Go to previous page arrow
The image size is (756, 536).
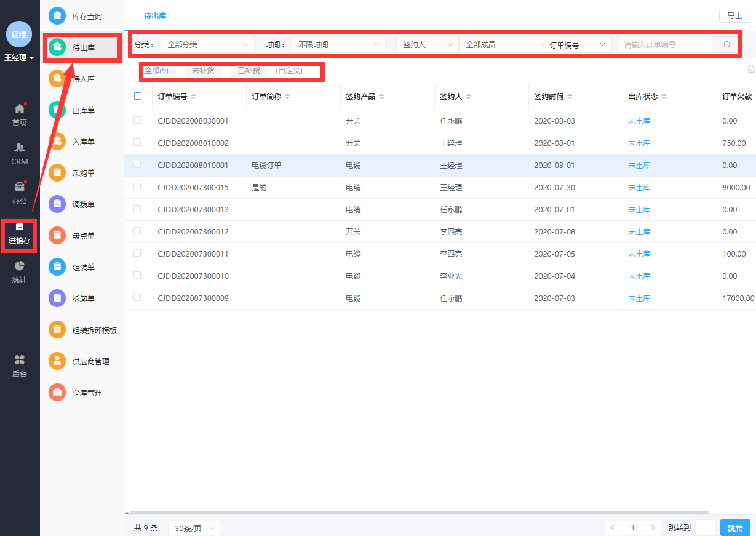click(x=613, y=528)
